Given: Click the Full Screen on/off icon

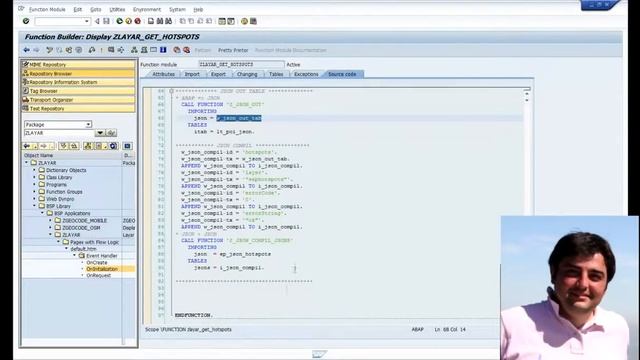Looking at the screenshot, I should [153, 50].
